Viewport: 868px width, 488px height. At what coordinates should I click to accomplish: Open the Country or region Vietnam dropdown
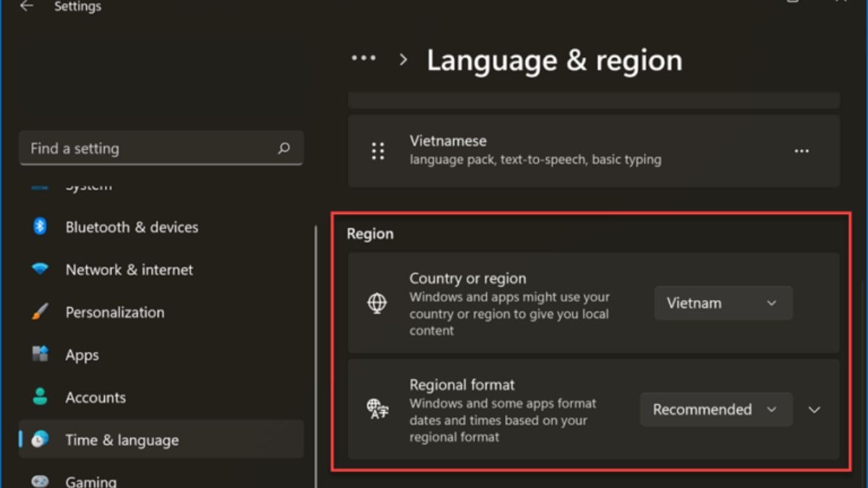723,303
